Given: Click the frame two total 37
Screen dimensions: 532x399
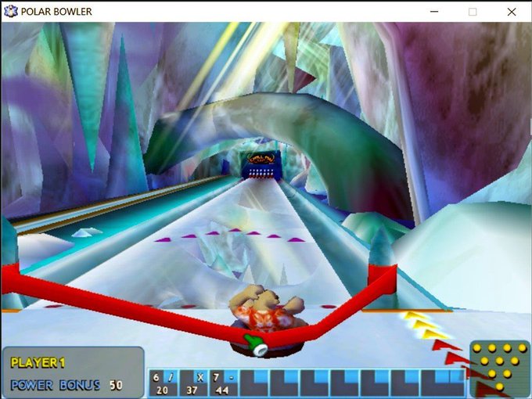Looking at the screenshot, I should point(192,390).
